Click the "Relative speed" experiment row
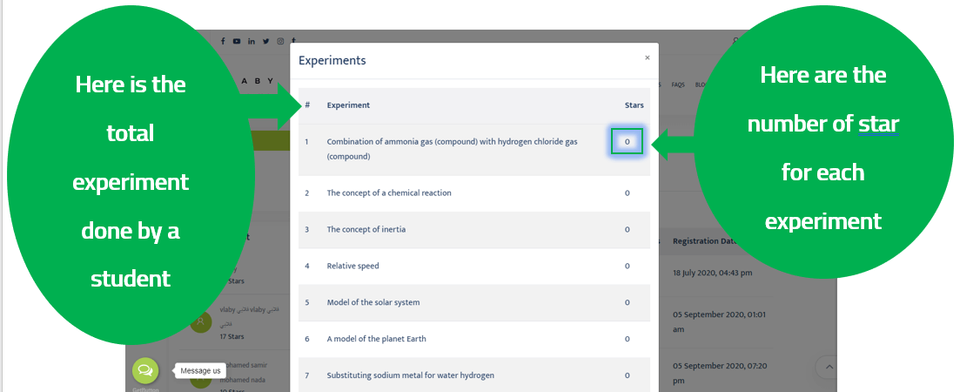Viewport: 980px width, 392px height. [352, 266]
